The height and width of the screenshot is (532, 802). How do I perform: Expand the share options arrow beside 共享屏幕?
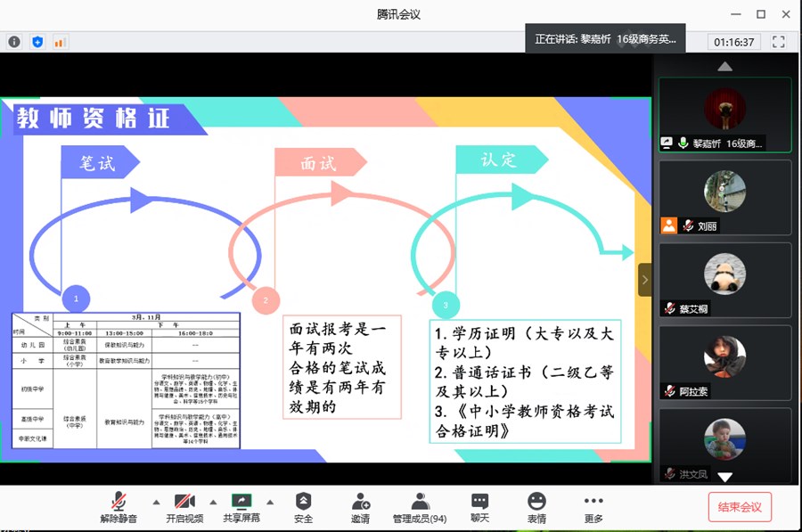[270, 501]
